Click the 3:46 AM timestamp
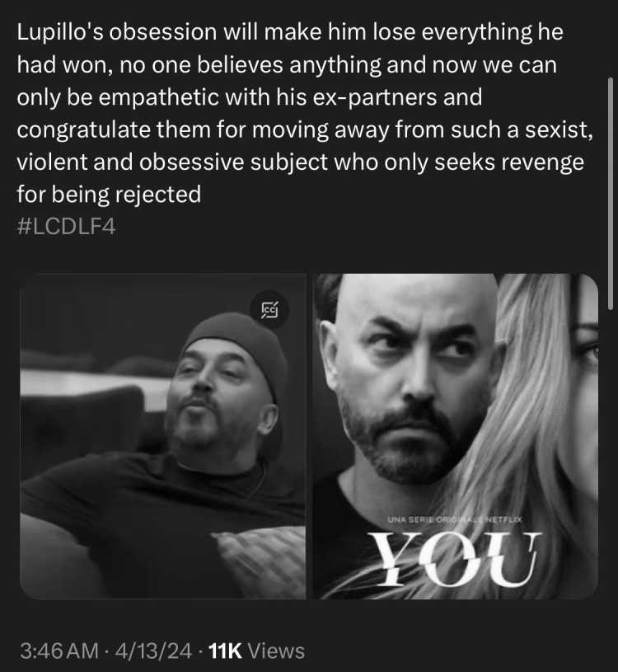Viewport: 618px width, 672px height. [x=59, y=651]
